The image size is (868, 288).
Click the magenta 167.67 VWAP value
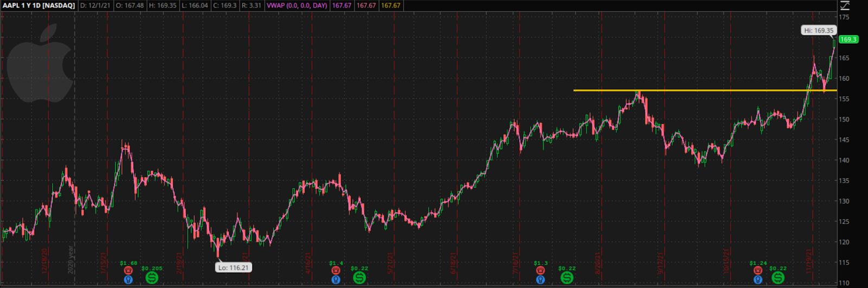342,5
